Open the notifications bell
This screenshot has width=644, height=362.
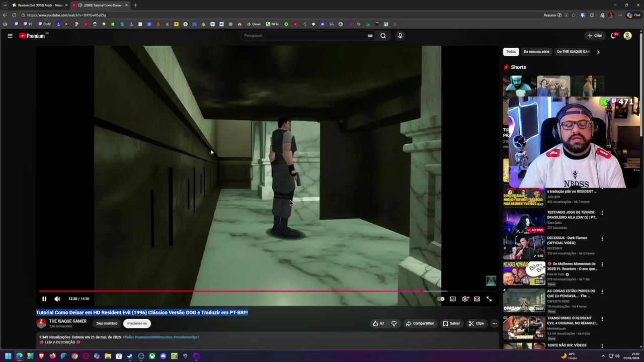pyautogui.click(x=613, y=36)
